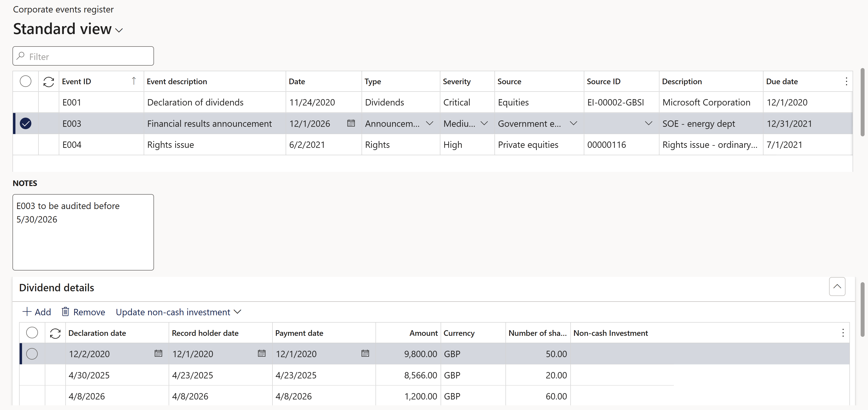Select all rows in events grid
Screen dimensions: 868x410
26,82
